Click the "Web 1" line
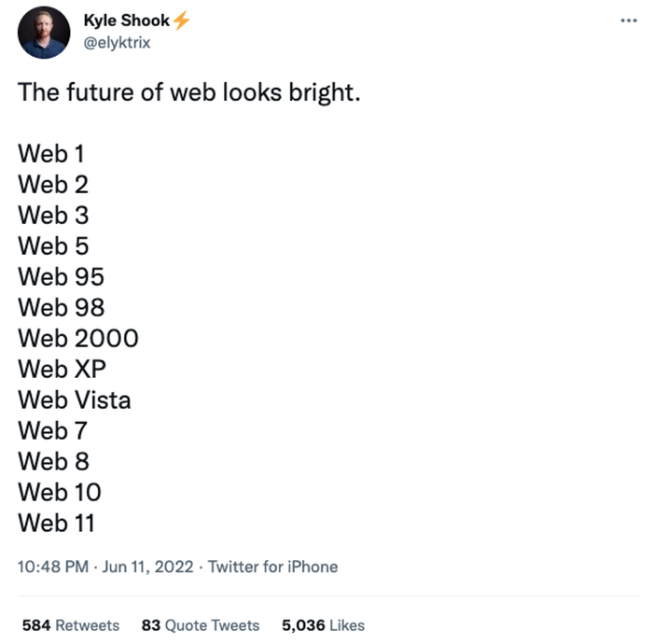653x644 pixels. tap(52, 154)
